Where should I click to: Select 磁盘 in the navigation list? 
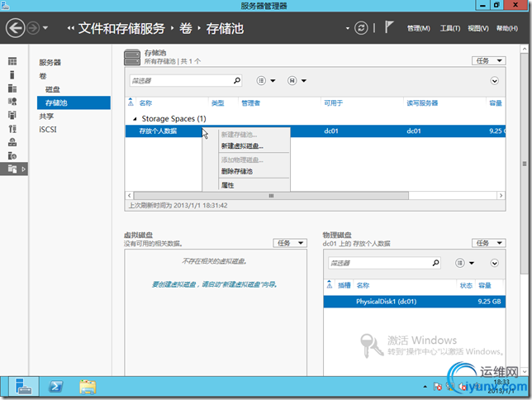tap(53, 89)
